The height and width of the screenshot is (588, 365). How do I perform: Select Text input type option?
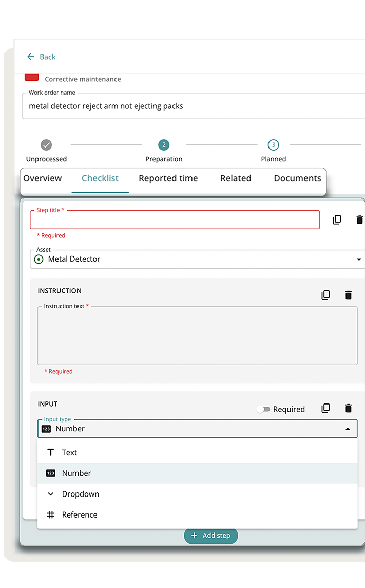click(x=69, y=452)
